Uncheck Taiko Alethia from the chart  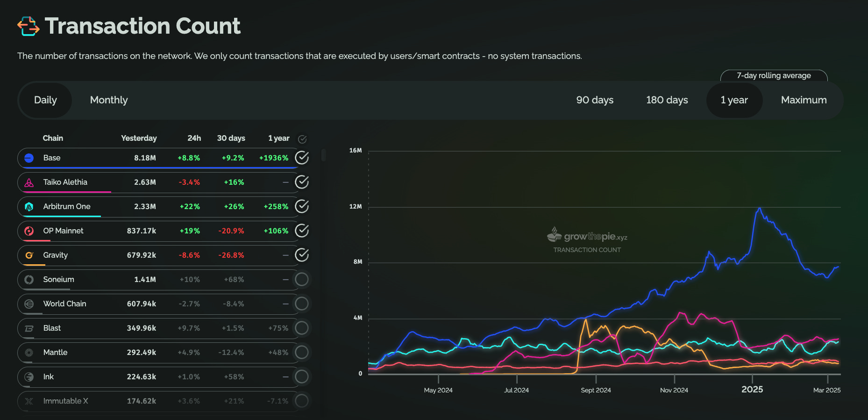click(302, 182)
